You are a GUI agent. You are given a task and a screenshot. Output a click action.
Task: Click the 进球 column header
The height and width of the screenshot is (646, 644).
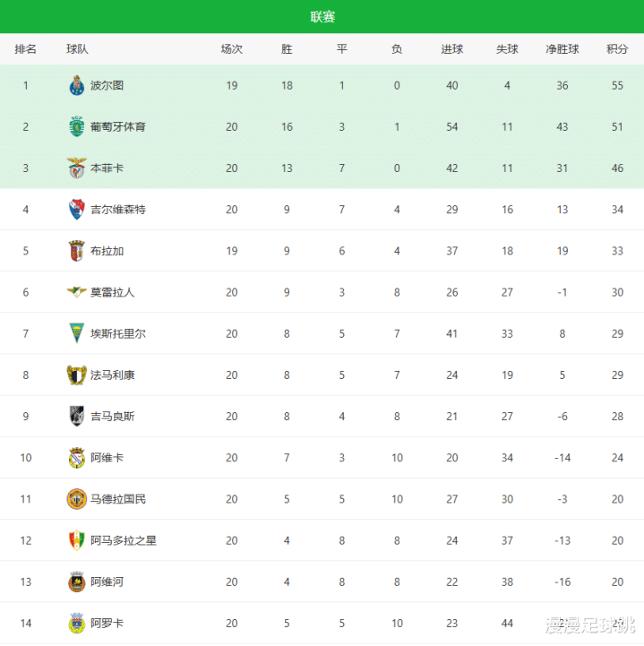[452, 49]
